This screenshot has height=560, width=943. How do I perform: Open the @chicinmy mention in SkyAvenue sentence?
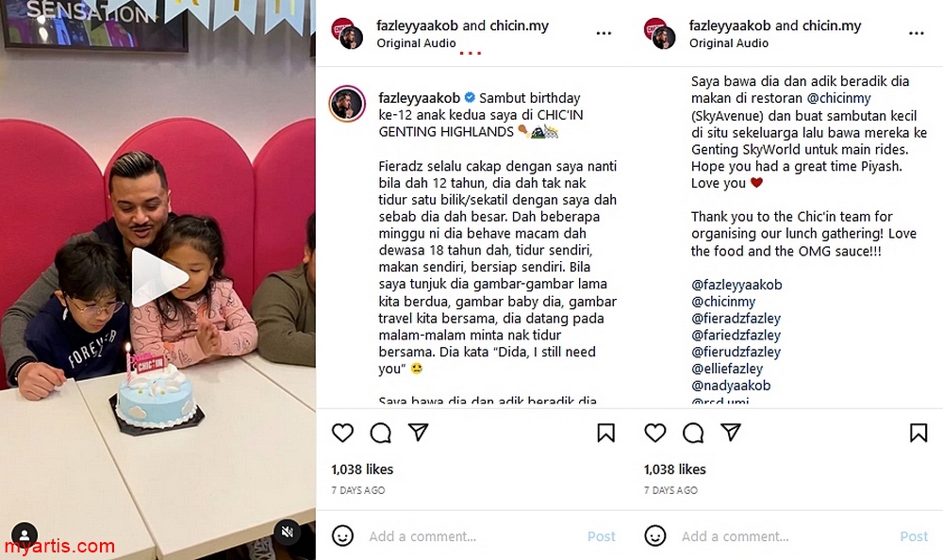coord(838,98)
